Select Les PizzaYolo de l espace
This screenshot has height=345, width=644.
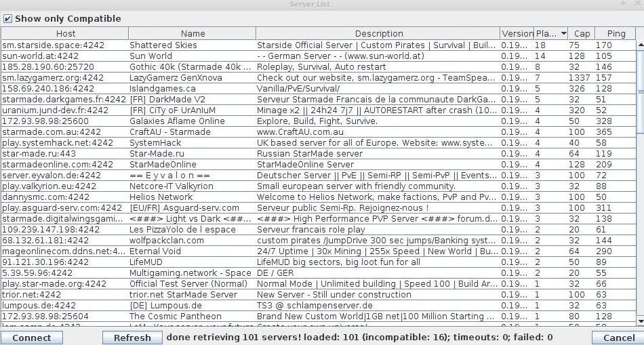coord(182,230)
